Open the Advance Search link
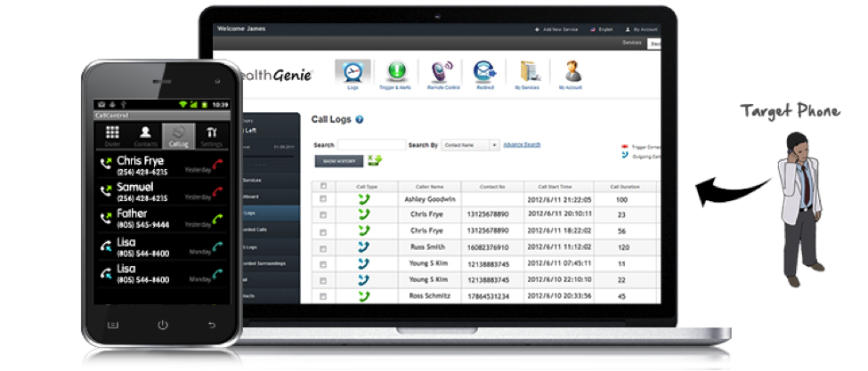This screenshot has width=868, height=371. [x=522, y=145]
